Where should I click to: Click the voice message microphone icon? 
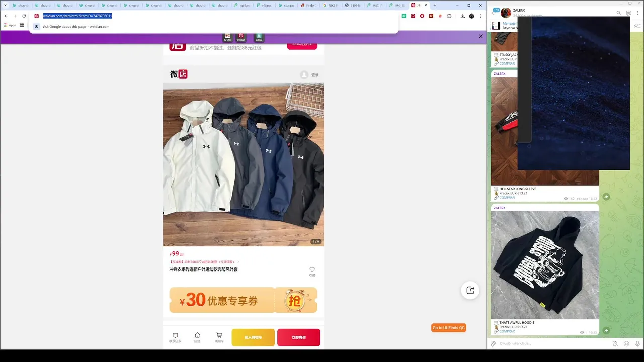click(x=637, y=344)
